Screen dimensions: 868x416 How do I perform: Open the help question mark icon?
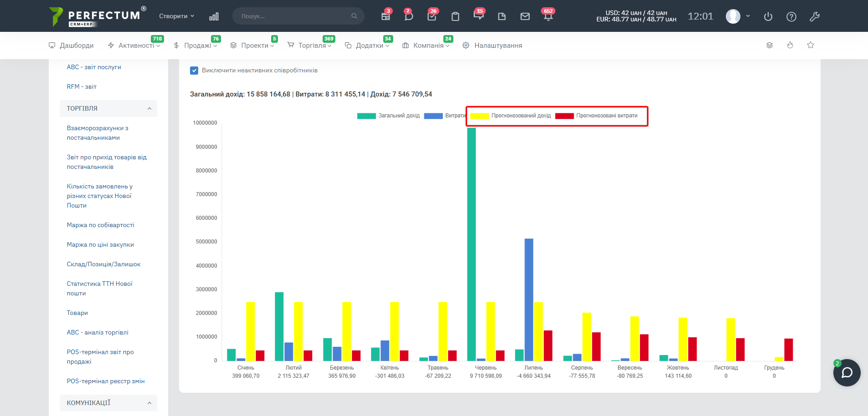pos(791,17)
